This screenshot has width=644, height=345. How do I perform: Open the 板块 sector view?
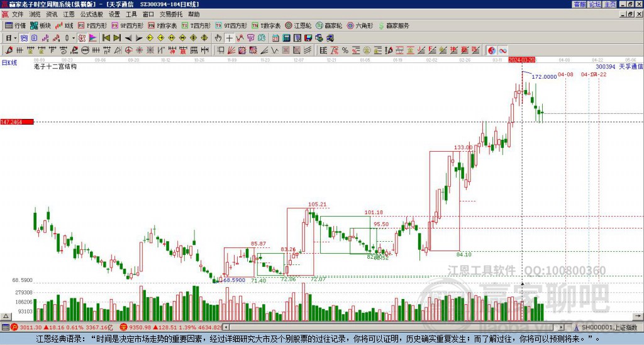[x=41, y=25]
